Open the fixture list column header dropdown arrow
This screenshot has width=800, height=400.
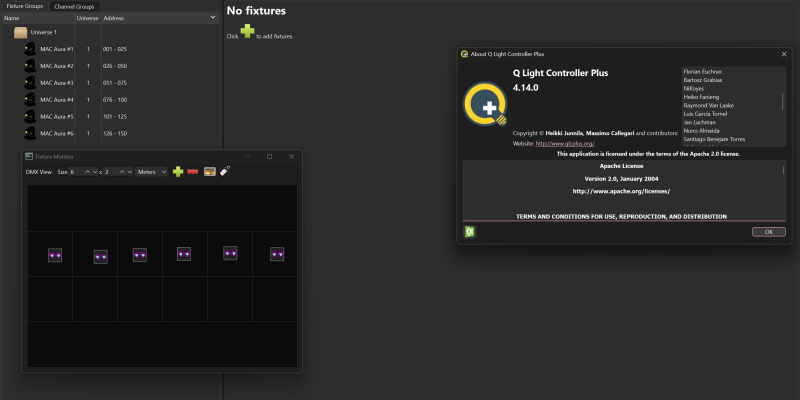pyautogui.click(x=213, y=18)
